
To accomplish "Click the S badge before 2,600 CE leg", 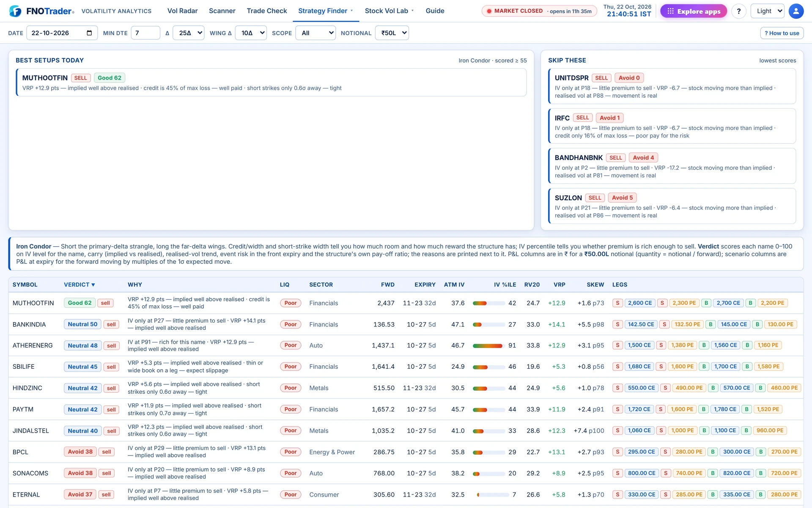I will click(x=617, y=303).
